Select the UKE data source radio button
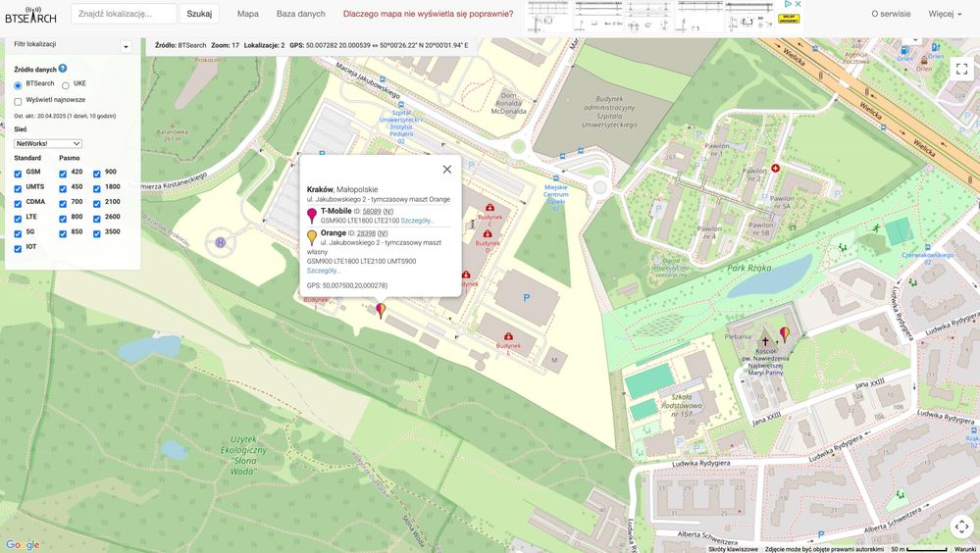The width and height of the screenshot is (980, 553). tap(66, 85)
